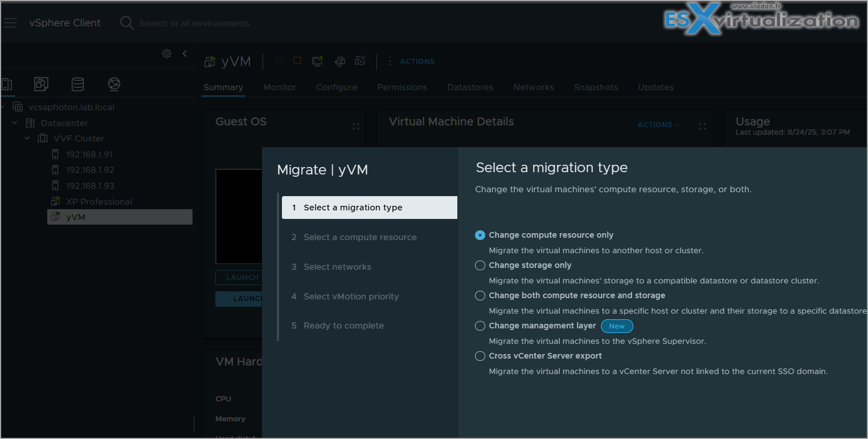
Task: Open Virtual Machine Details ACTIONS dropdown
Action: 658,125
